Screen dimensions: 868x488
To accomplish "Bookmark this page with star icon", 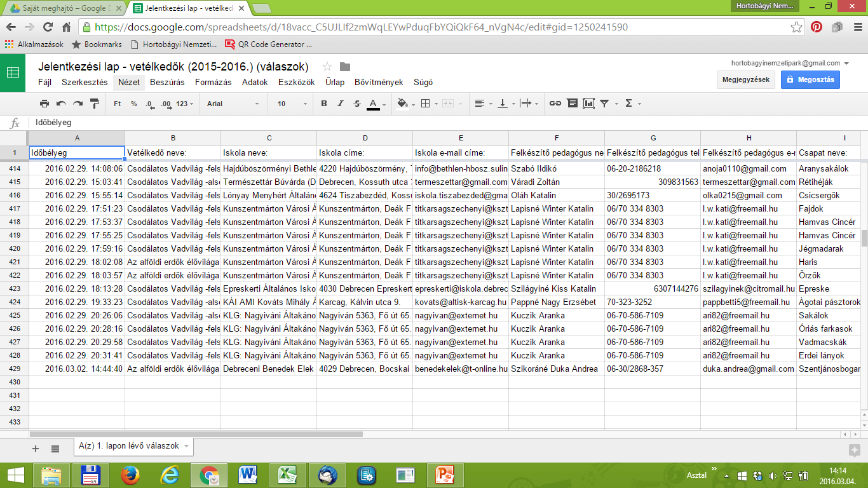I will (796, 27).
